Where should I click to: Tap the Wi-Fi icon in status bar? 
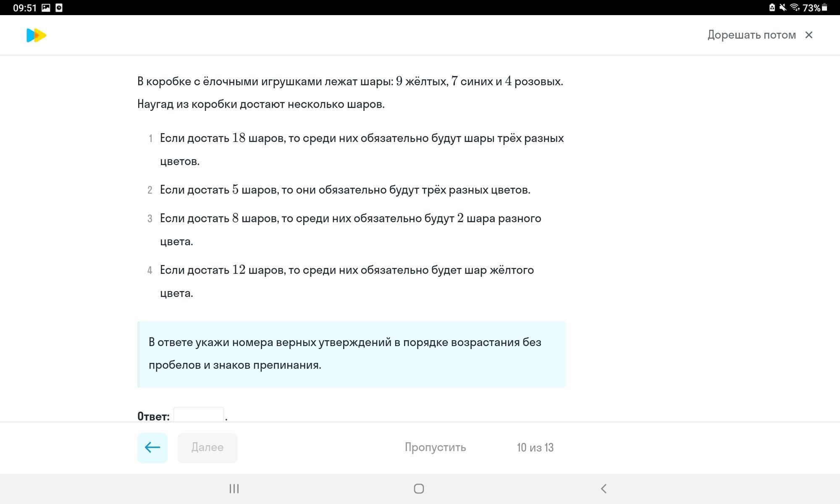(x=794, y=8)
